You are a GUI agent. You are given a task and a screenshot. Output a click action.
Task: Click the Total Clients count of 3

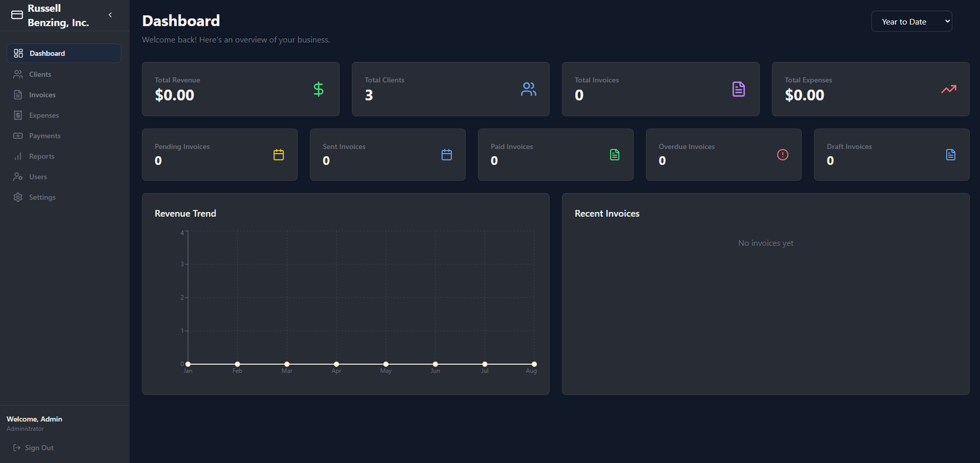tap(369, 96)
